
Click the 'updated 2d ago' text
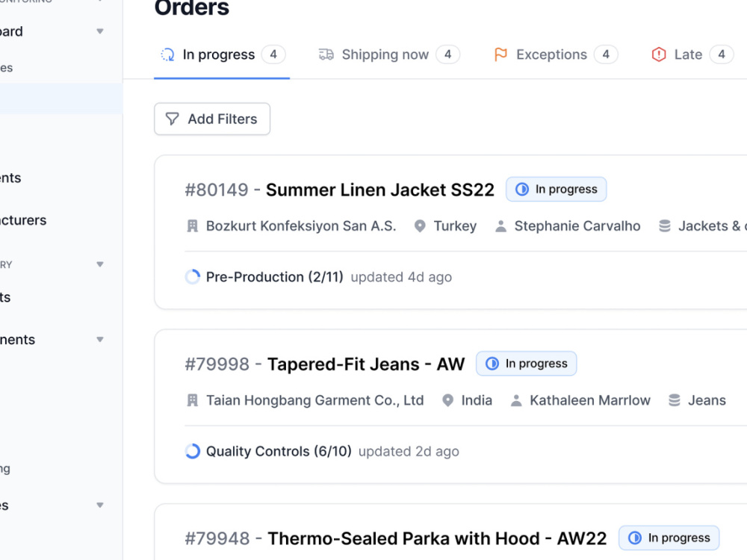click(x=409, y=452)
